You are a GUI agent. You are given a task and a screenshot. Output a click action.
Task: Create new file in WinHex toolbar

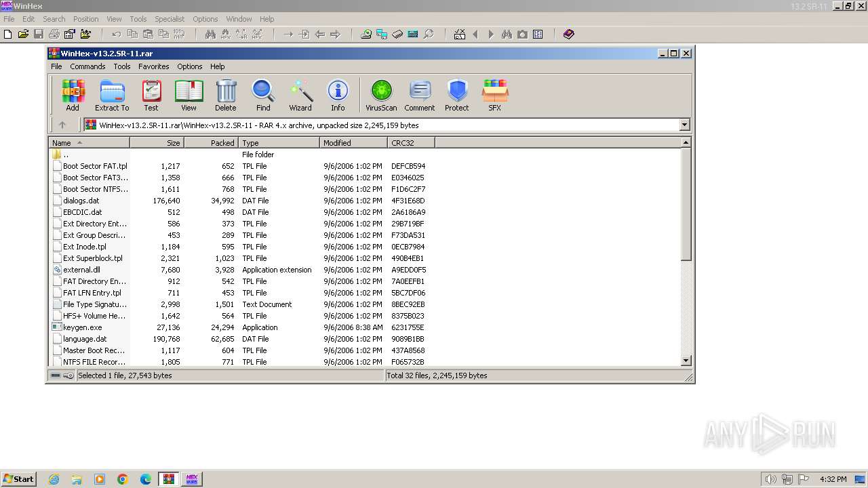[x=8, y=34]
